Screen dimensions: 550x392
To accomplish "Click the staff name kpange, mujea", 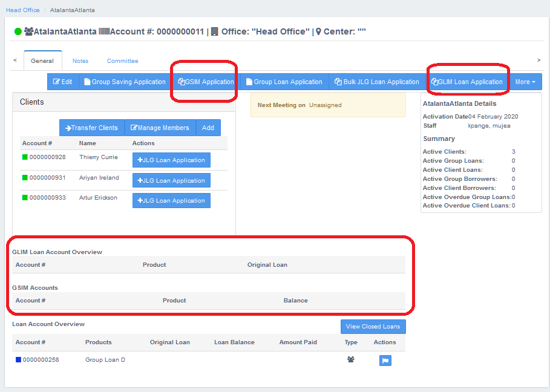I will (x=489, y=125).
